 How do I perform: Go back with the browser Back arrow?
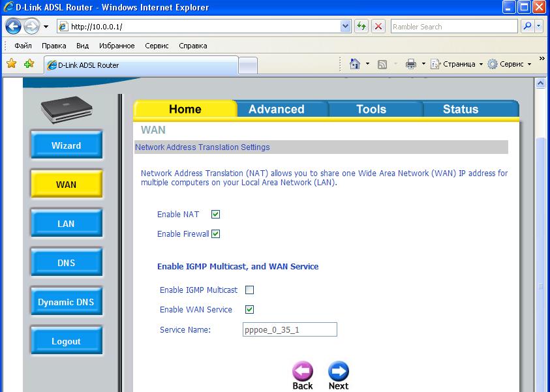13,26
